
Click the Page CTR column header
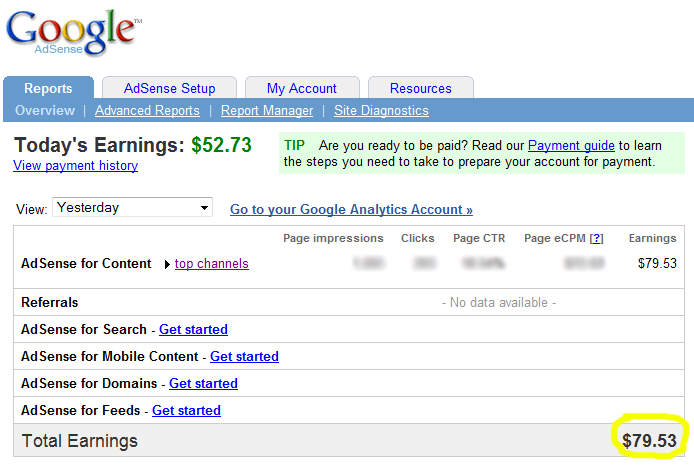coord(479,238)
